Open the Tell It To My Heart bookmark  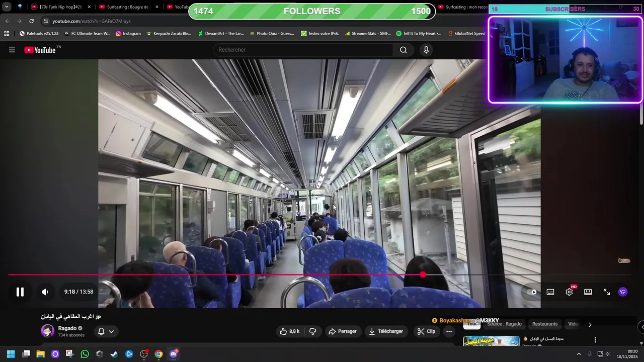(419, 34)
